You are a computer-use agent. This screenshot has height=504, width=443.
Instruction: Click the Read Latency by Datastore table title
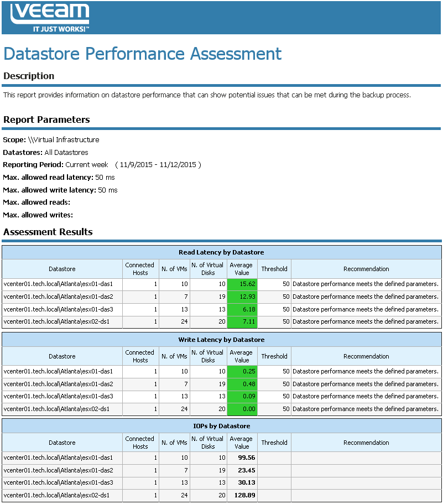221,252
